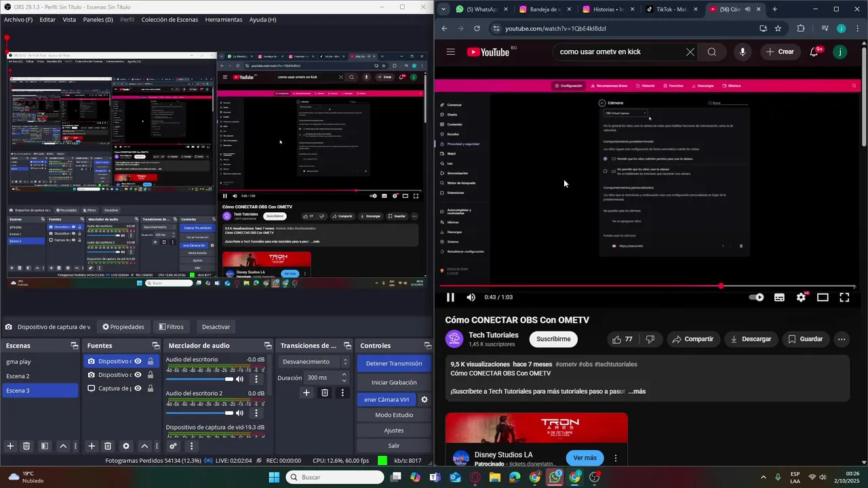Image resolution: width=868 pixels, height=488 pixels.
Task: Add a new scene in Escenas panel
Action: (x=10, y=446)
